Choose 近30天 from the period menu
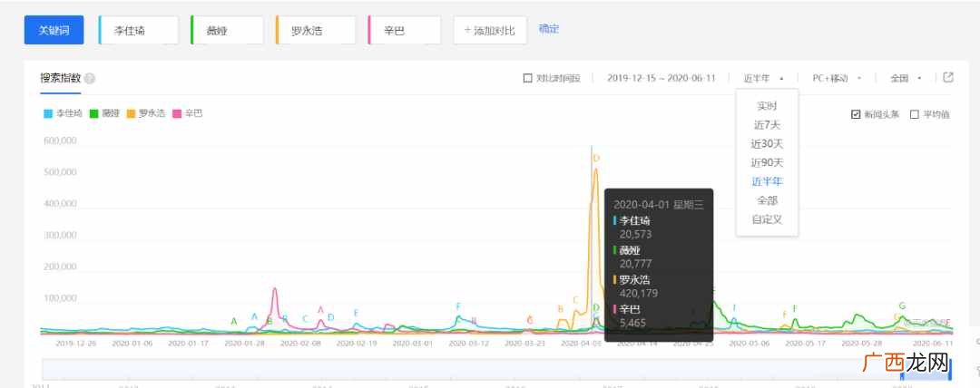980x388 pixels. pyautogui.click(x=767, y=144)
